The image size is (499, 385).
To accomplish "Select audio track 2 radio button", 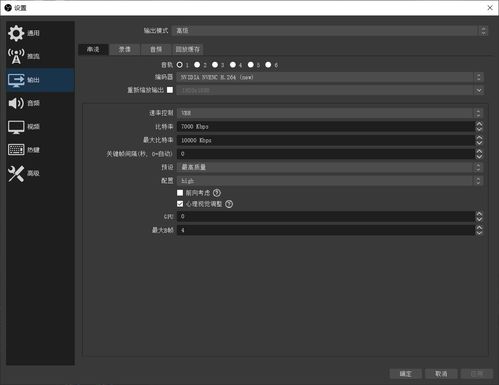I will [x=197, y=65].
